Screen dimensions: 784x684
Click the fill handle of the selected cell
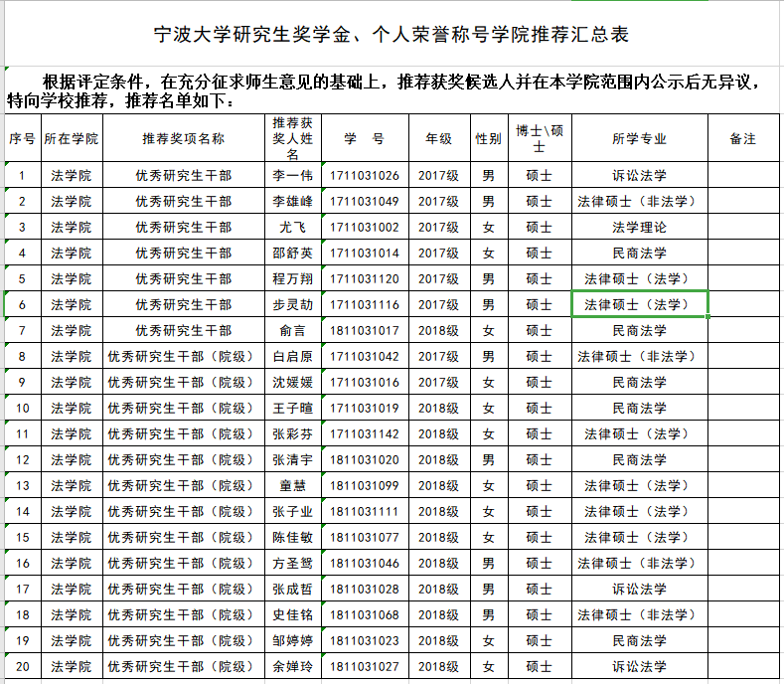click(708, 317)
